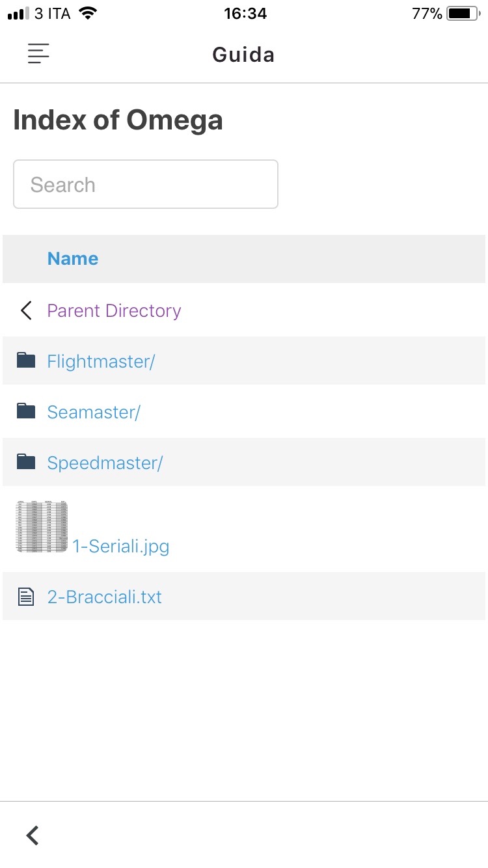Tap the 2-Bracciali text file icon
488x868 pixels.
point(25,596)
